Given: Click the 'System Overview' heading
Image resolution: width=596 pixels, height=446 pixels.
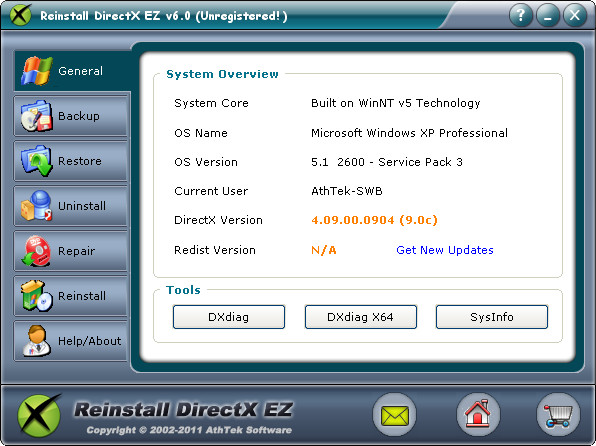Looking at the screenshot, I should click(x=222, y=74).
